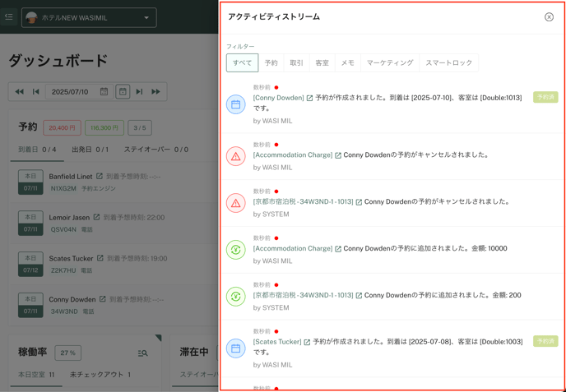The width and height of the screenshot is (566, 392).
Task: Open the calendar picker in date field
Action: (x=104, y=91)
